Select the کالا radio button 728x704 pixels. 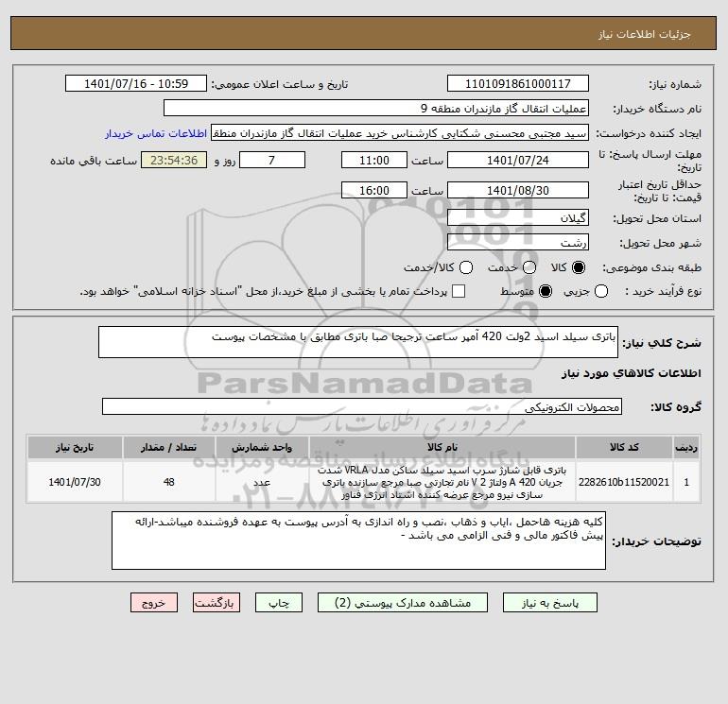[x=579, y=267]
